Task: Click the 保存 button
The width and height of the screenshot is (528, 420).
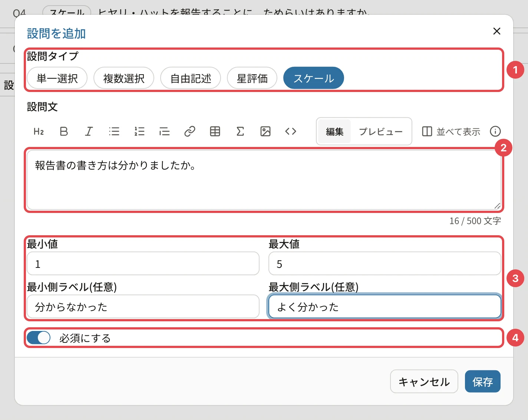Action: pyautogui.click(x=483, y=381)
